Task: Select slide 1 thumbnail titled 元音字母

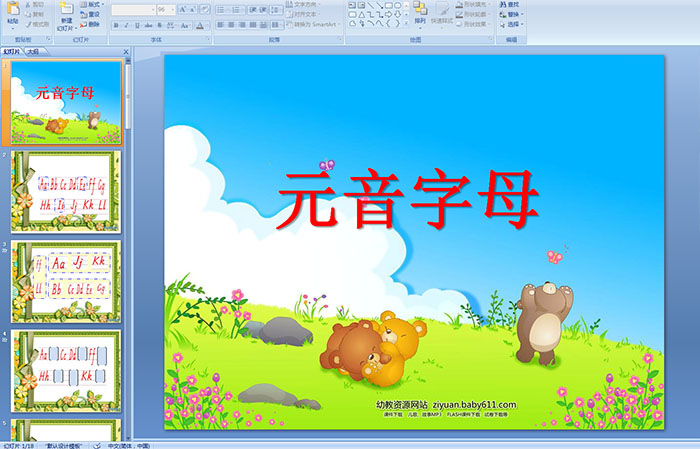Action: point(66,103)
